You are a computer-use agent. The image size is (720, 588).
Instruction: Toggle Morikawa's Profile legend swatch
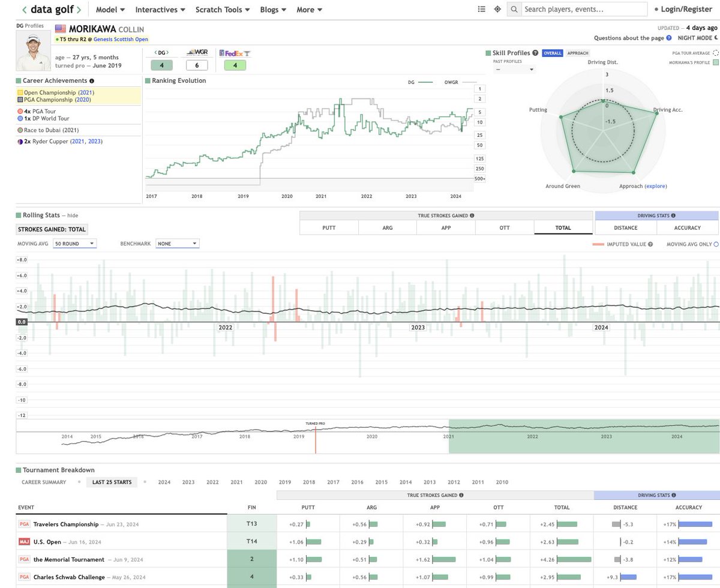715,62
